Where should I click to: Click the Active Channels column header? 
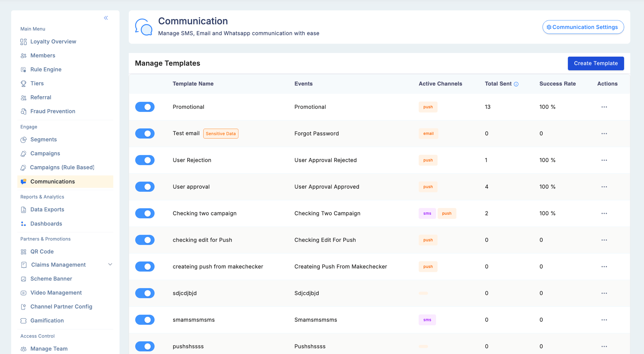[440, 84]
